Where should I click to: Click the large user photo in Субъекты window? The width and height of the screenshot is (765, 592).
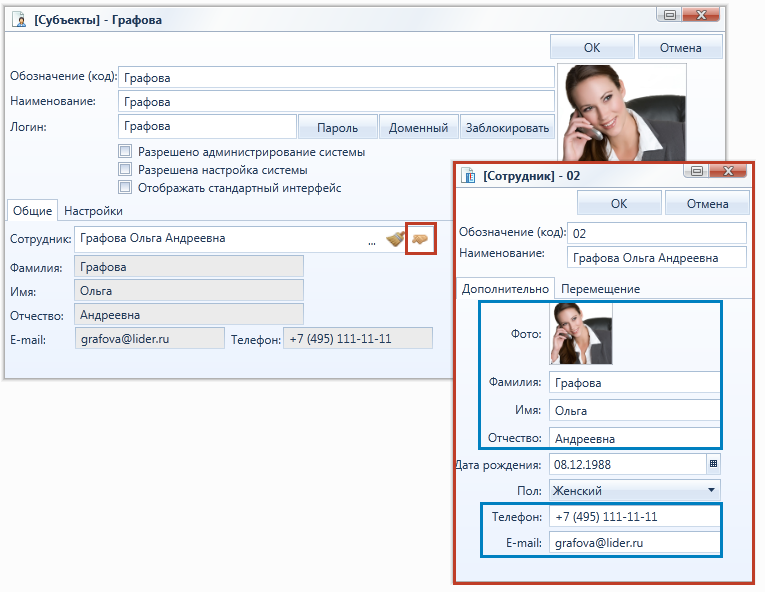(x=622, y=113)
